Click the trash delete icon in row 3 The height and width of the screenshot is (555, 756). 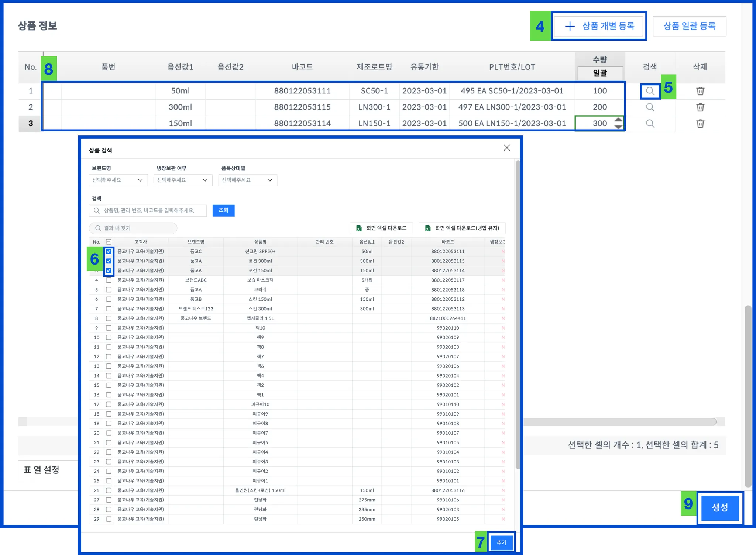[x=700, y=123]
